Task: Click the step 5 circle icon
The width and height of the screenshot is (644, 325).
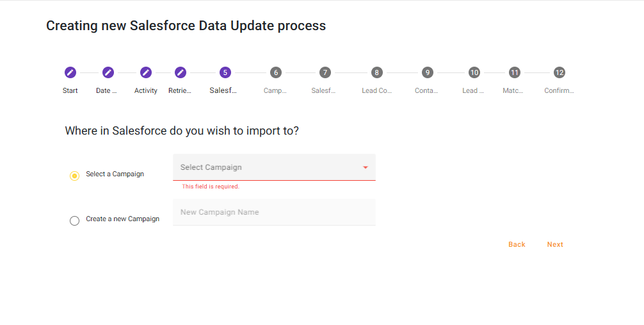Action: pos(225,72)
